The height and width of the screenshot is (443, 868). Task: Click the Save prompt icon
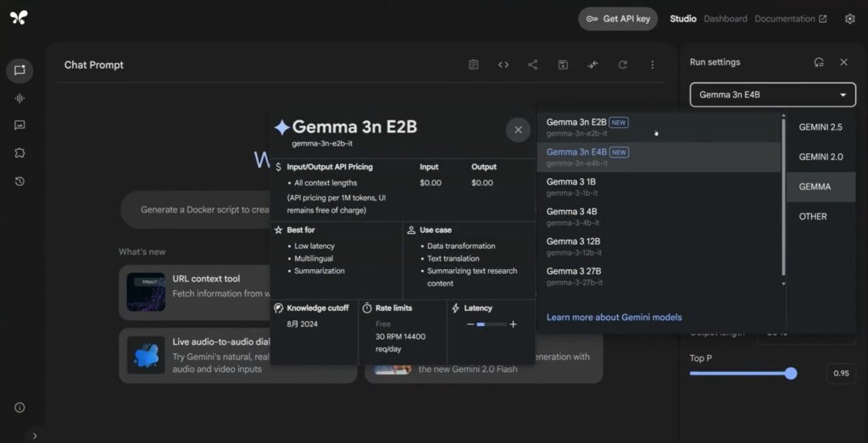(x=563, y=64)
